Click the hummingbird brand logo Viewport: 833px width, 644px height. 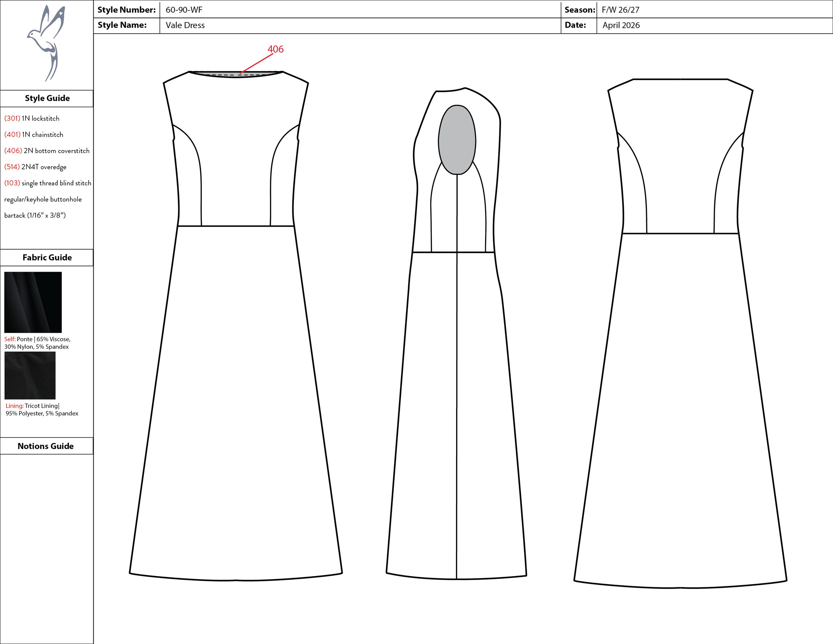click(x=47, y=43)
